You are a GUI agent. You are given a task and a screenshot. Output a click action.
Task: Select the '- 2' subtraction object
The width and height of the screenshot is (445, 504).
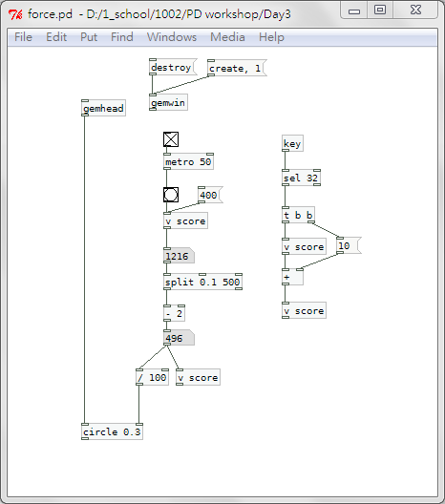[x=174, y=313]
